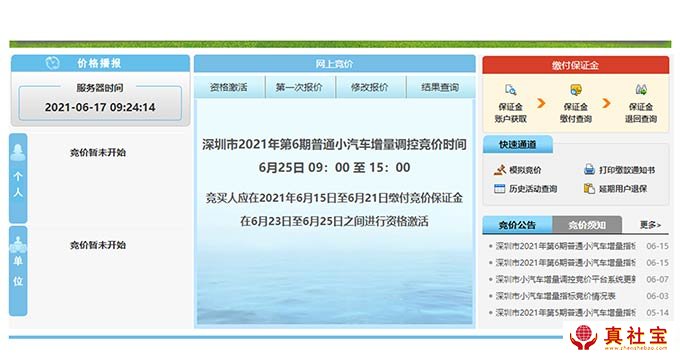Click the 服务器时间 label
Image resolution: width=680 pixels, height=360 pixels.
(x=100, y=88)
